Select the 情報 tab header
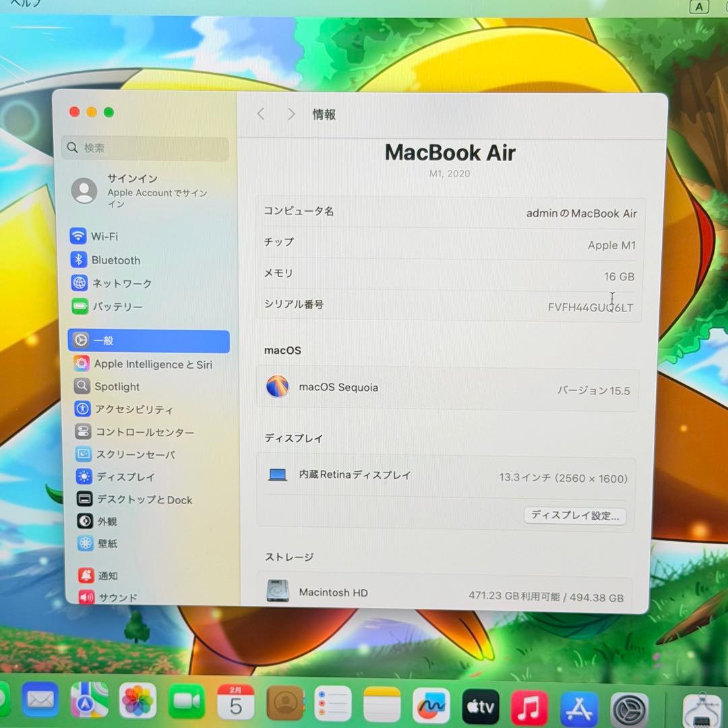728x728 pixels. [325, 115]
